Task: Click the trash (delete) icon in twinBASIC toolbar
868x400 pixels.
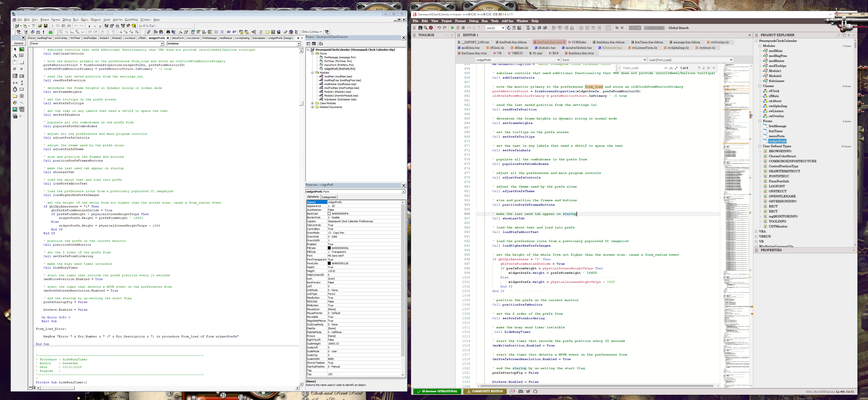Action: coord(514,28)
